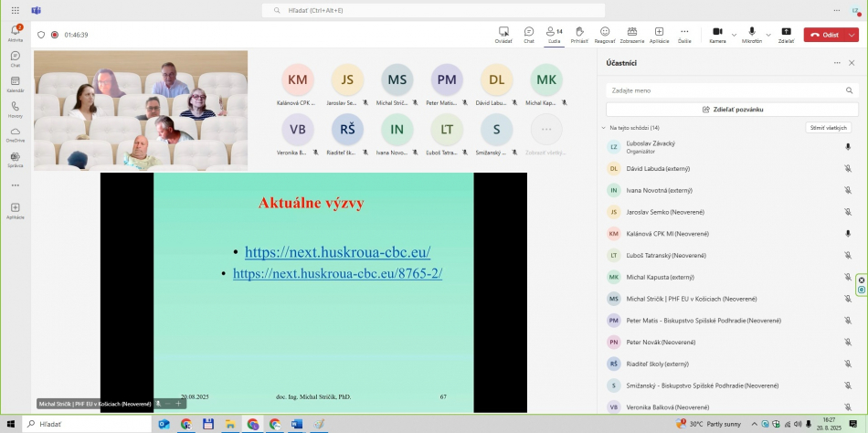Viewport: 868px width, 433px height.
Task: Click the Zdieľať pozvánku button
Action: pos(733,109)
